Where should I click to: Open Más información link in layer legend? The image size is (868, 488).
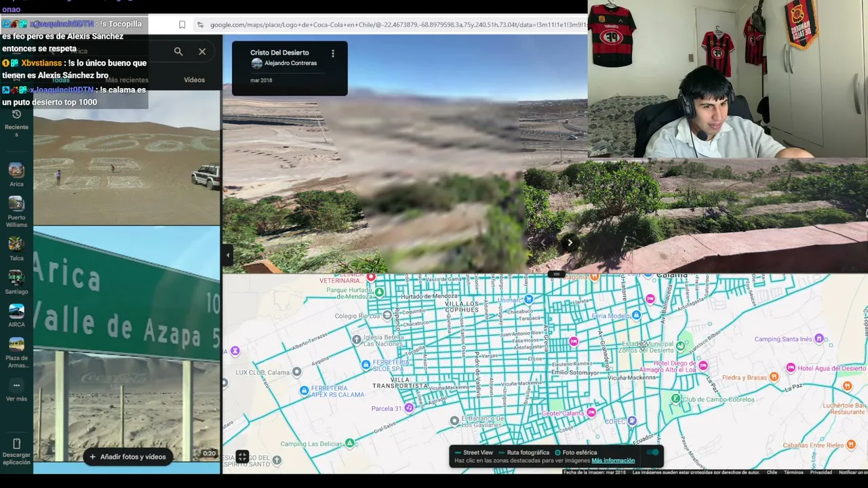tap(613, 461)
